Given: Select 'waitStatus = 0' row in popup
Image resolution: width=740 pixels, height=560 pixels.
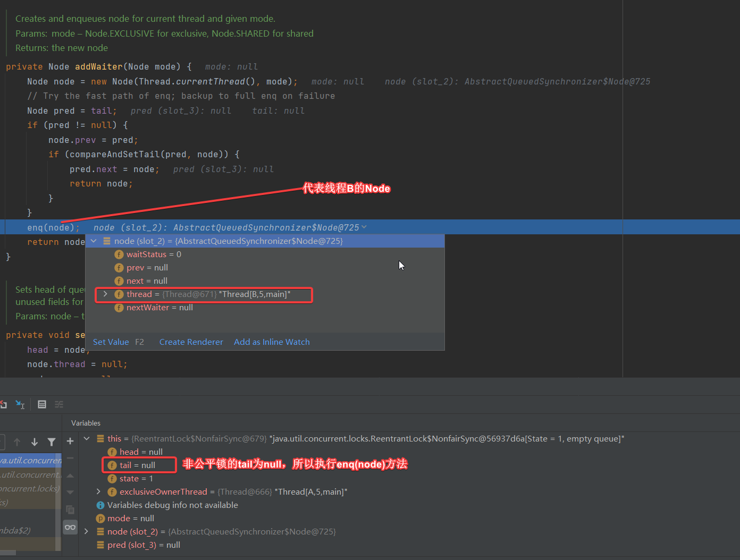Looking at the screenshot, I should [x=265, y=254].
